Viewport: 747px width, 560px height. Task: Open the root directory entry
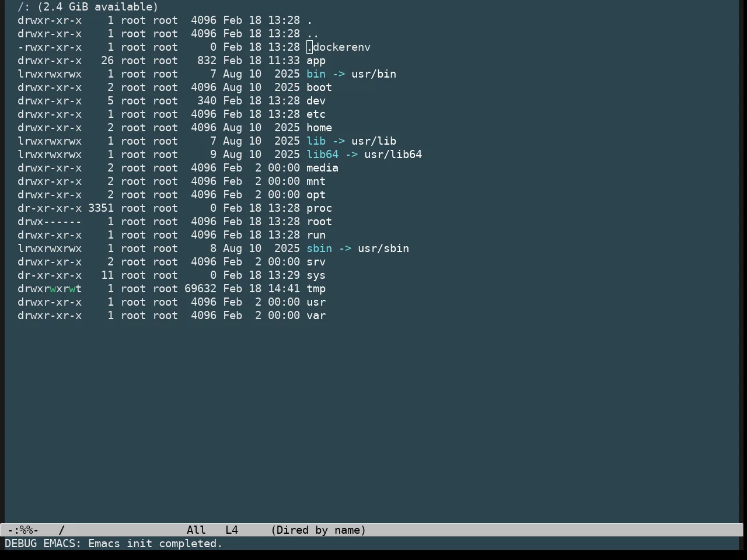(319, 222)
